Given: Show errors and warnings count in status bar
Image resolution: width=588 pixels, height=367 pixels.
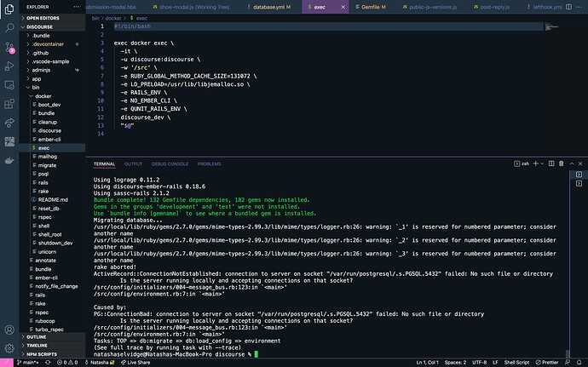Looking at the screenshot, I should click(x=67, y=363).
